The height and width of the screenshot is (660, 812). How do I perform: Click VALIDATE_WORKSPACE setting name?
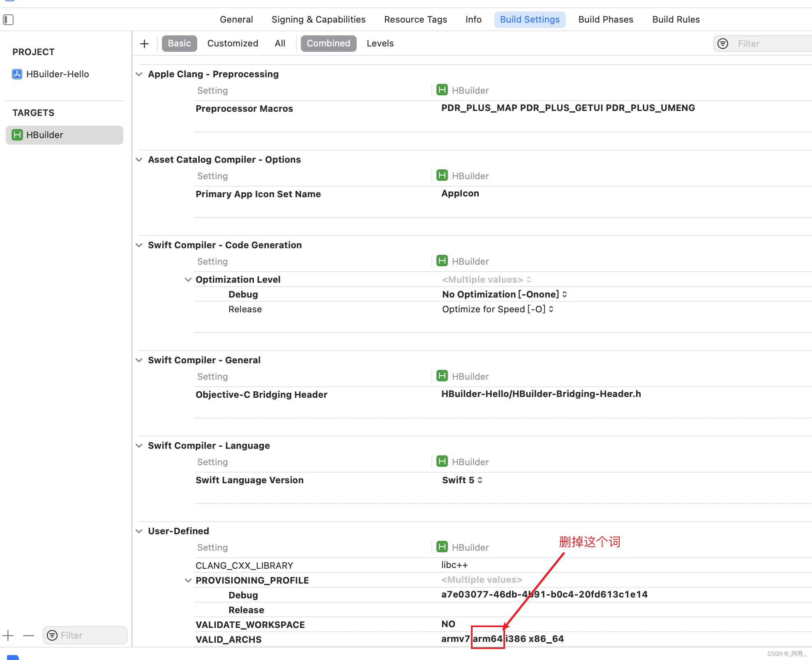(250, 625)
